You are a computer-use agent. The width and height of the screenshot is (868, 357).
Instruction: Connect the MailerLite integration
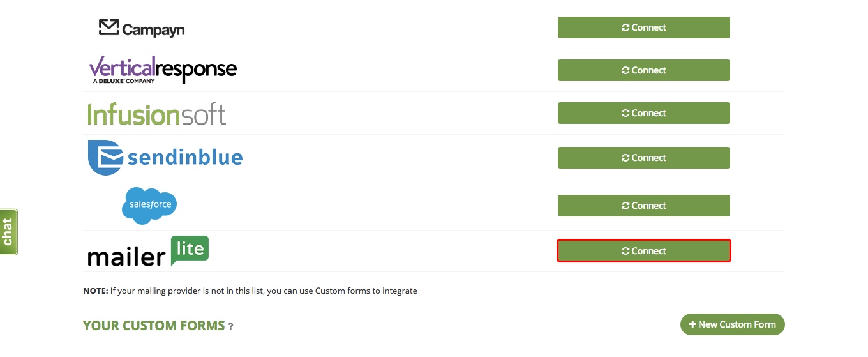[x=644, y=251]
